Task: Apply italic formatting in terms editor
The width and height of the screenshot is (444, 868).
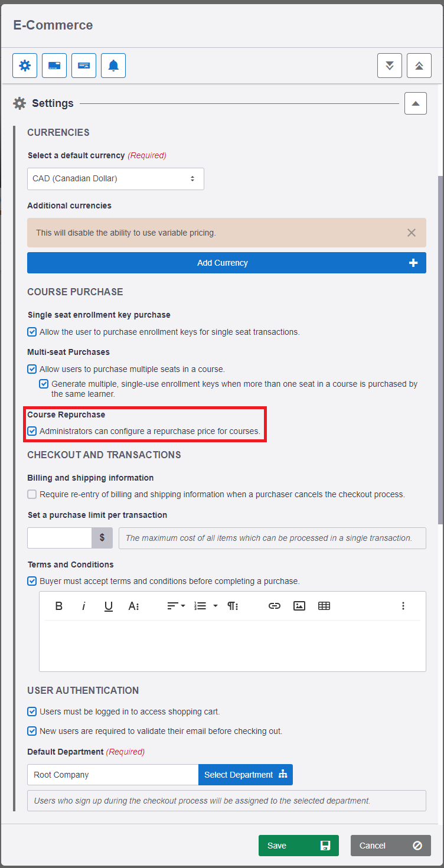Action: tap(84, 606)
